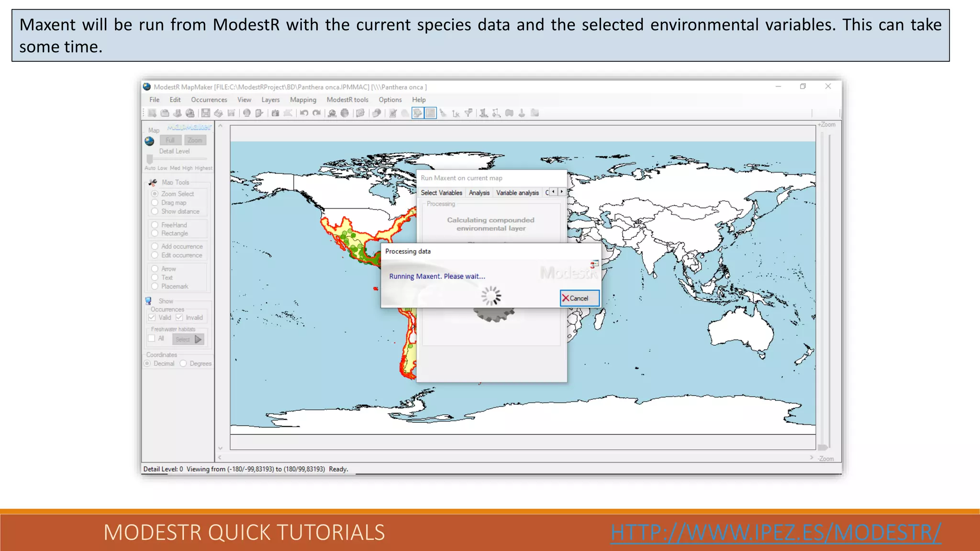980x551 pixels.
Task: Open the ModestR tools menu
Action: pos(347,99)
